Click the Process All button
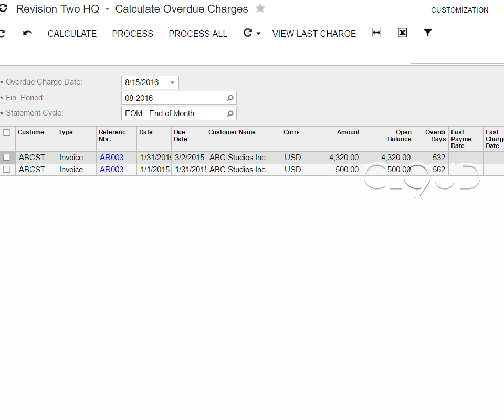Screen dimensions: 504x420 point(198,34)
